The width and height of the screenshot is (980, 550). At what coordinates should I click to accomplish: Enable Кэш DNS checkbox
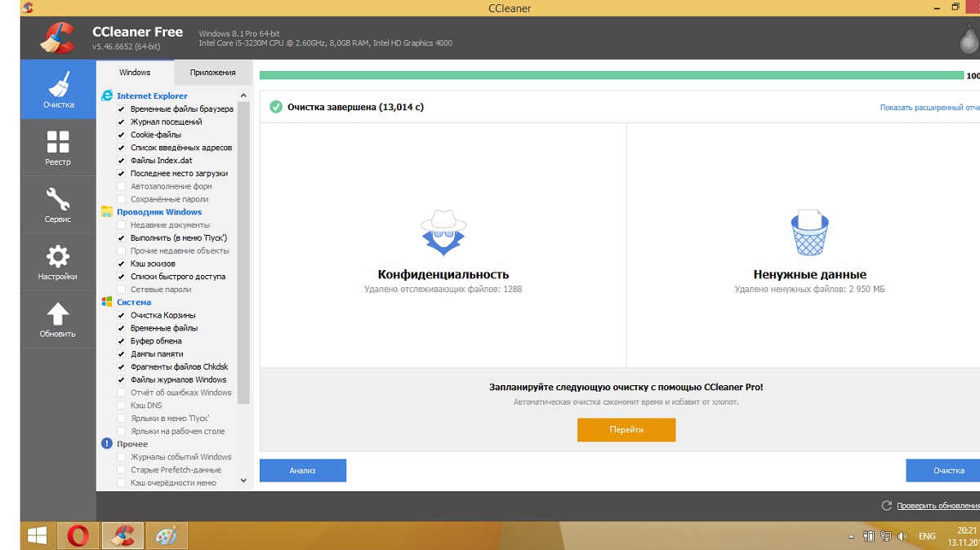(x=122, y=406)
